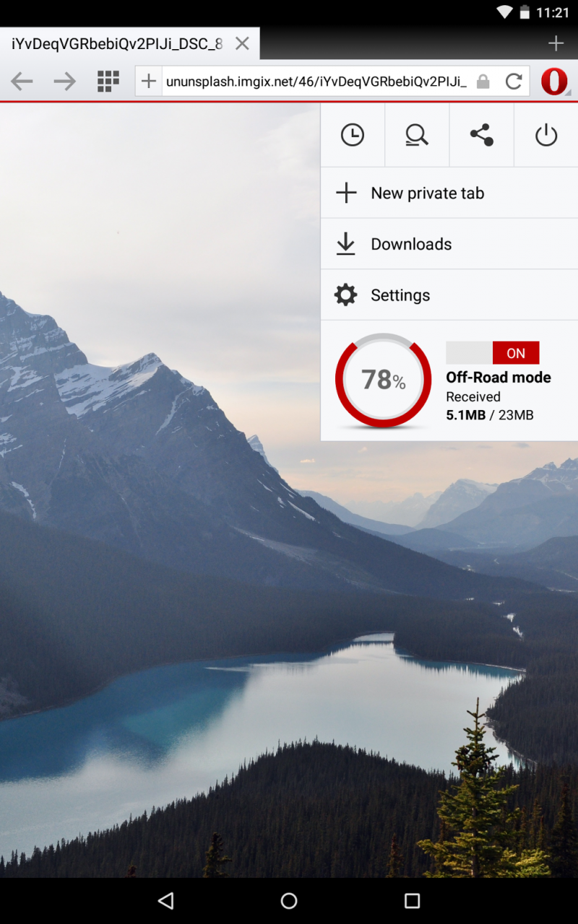Tap the power exit icon

click(546, 135)
